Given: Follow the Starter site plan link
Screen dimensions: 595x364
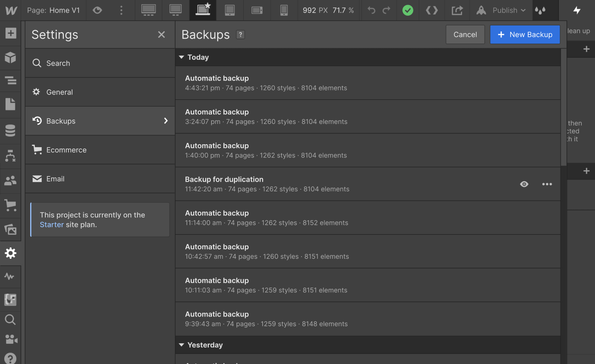Looking at the screenshot, I should pyautogui.click(x=51, y=225).
